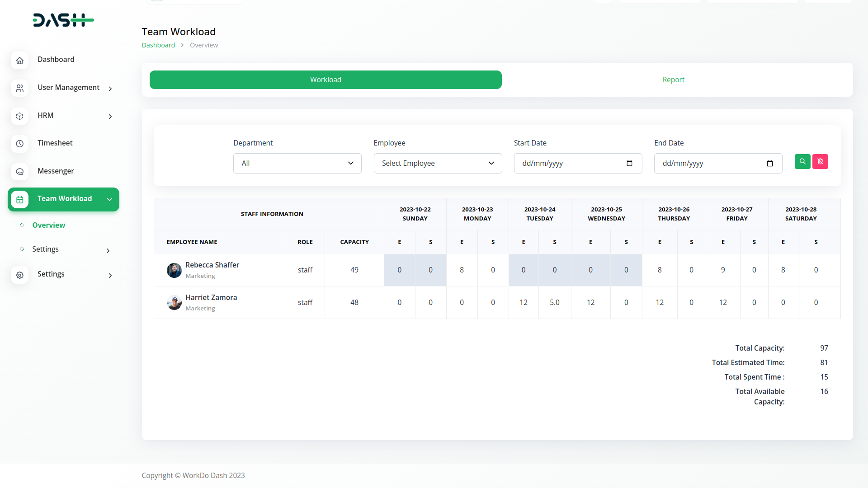Image resolution: width=868 pixels, height=488 pixels.
Task: Switch to the Report tab
Action: pyautogui.click(x=673, y=80)
